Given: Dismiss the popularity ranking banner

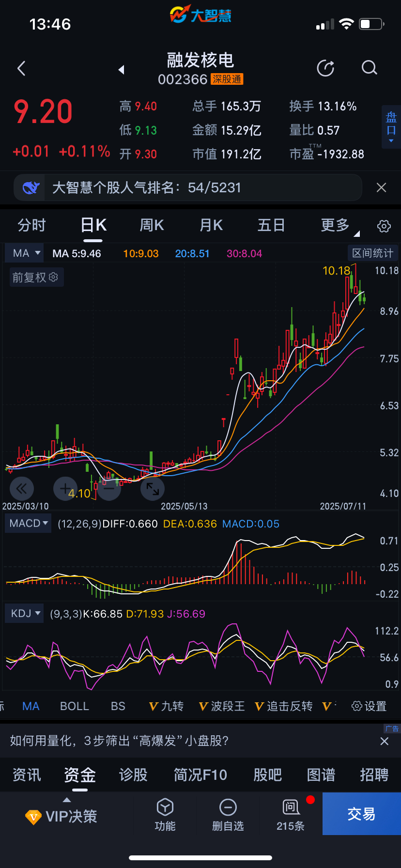Looking at the screenshot, I should pyautogui.click(x=382, y=187).
